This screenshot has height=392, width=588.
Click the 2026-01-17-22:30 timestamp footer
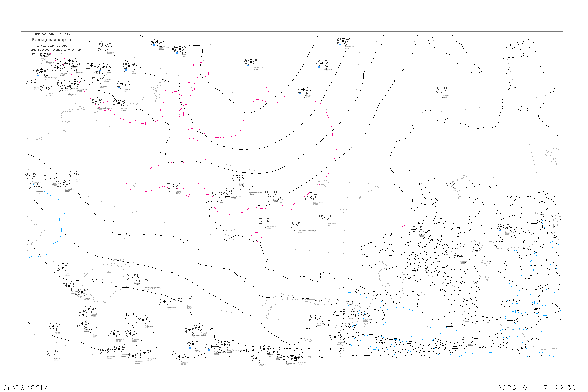[x=537, y=388]
